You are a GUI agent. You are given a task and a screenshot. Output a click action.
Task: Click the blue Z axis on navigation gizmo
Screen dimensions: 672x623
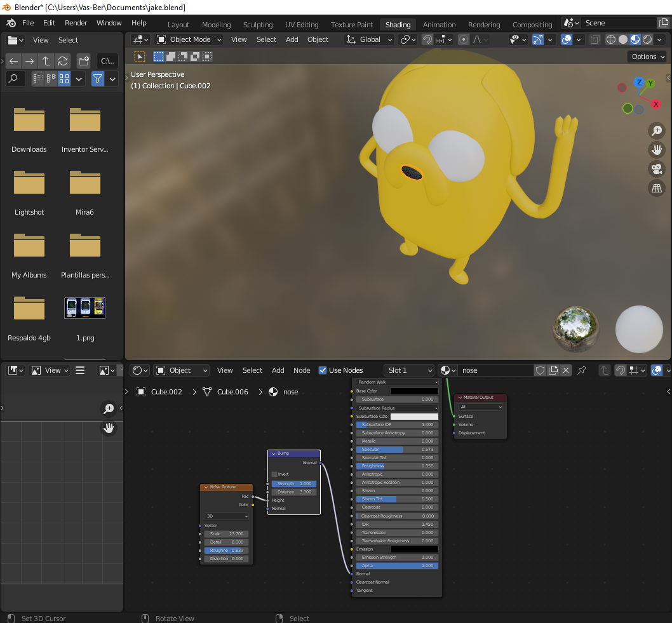[x=639, y=83]
